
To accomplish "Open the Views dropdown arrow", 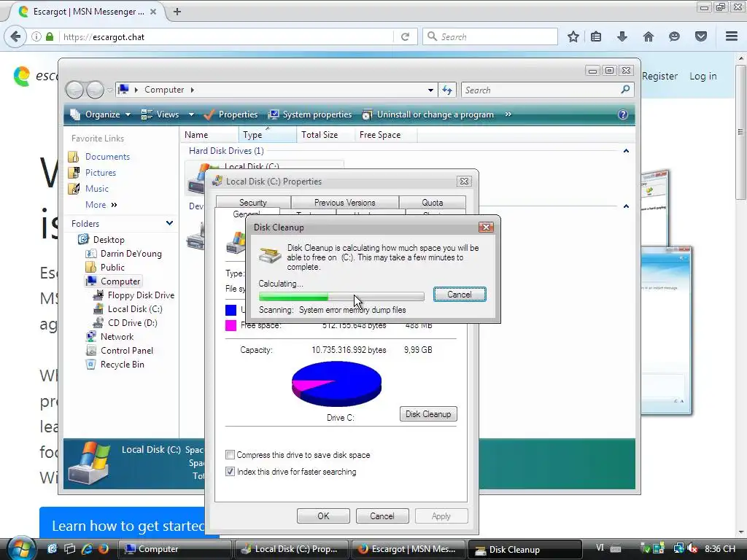I will (x=191, y=114).
